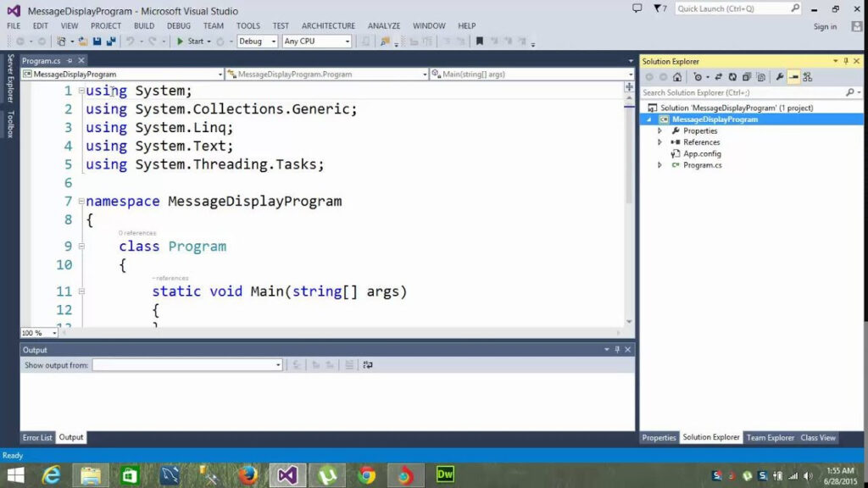Switch to the Error List tab
The image size is (868, 488).
37,438
